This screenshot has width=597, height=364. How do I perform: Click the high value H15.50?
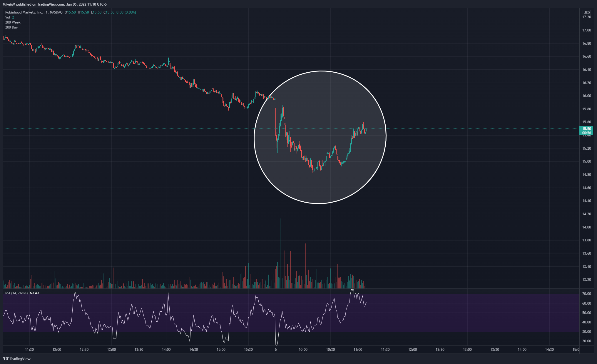83,12
